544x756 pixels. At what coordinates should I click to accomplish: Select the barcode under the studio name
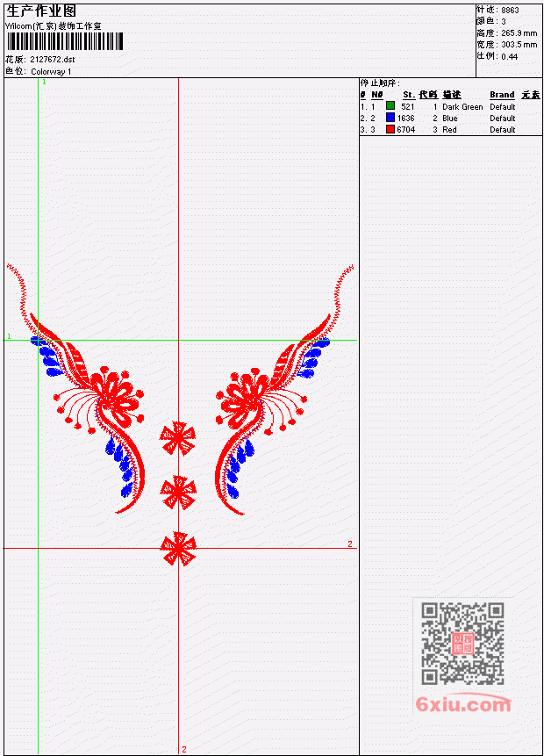pos(65,41)
